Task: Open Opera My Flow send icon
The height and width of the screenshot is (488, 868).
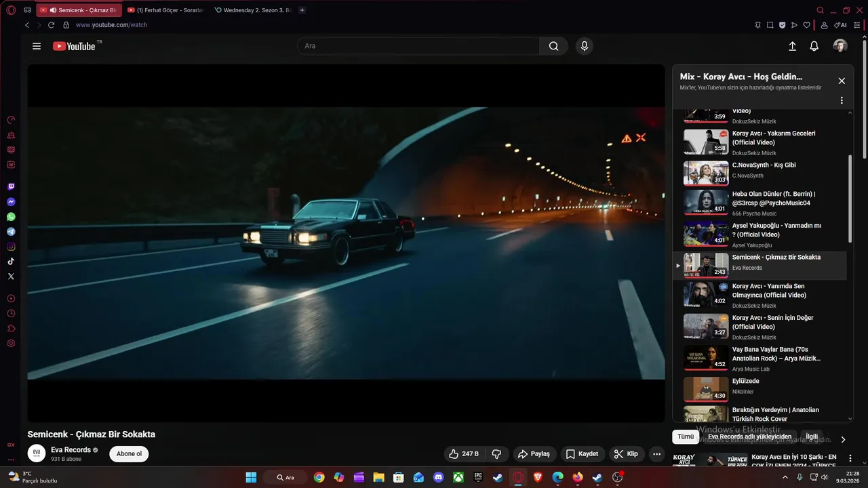Action: 795,25
